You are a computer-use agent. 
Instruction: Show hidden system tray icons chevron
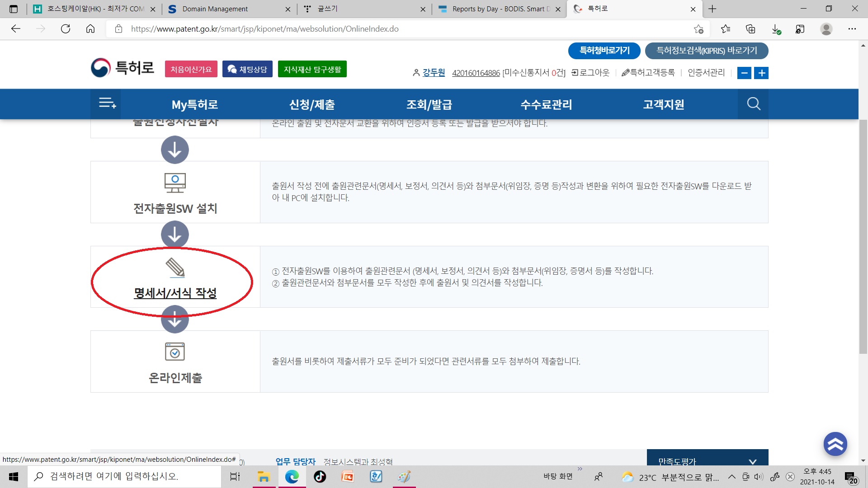click(x=731, y=477)
